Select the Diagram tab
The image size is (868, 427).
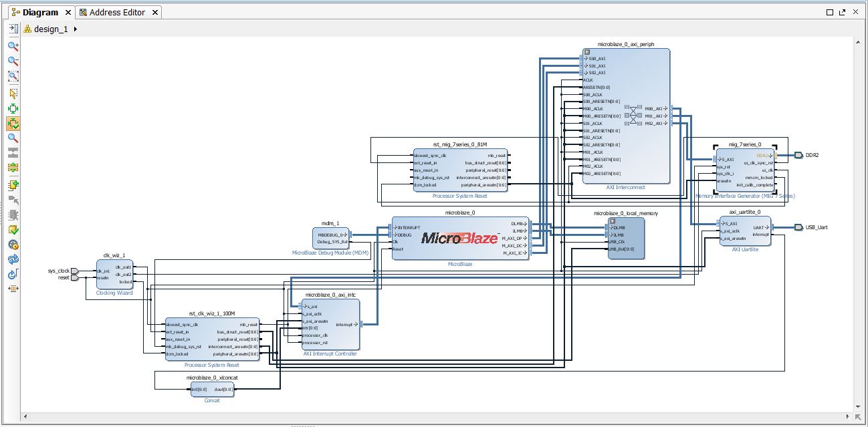40,12
